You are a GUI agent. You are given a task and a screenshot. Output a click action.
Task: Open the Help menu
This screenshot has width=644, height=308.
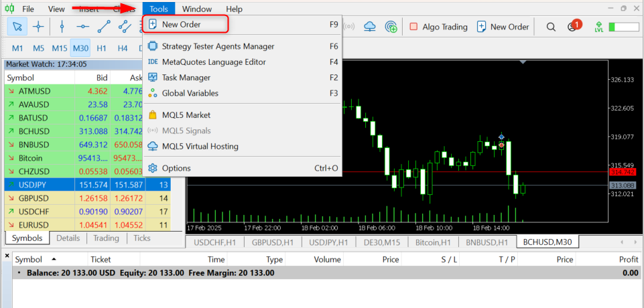point(234,9)
